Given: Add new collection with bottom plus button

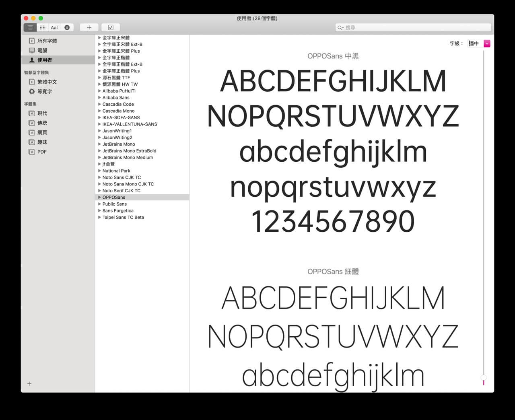Looking at the screenshot, I should [29, 384].
